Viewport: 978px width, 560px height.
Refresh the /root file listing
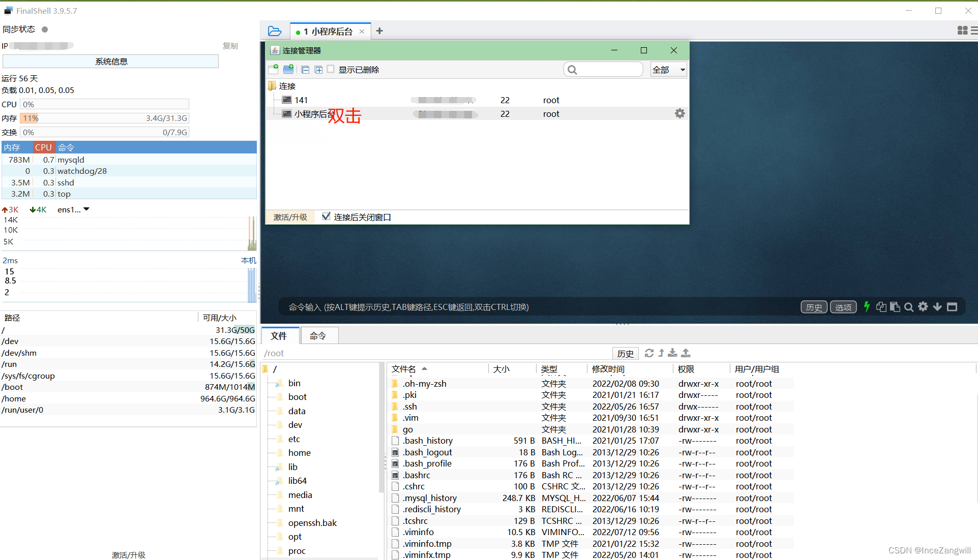(649, 353)
